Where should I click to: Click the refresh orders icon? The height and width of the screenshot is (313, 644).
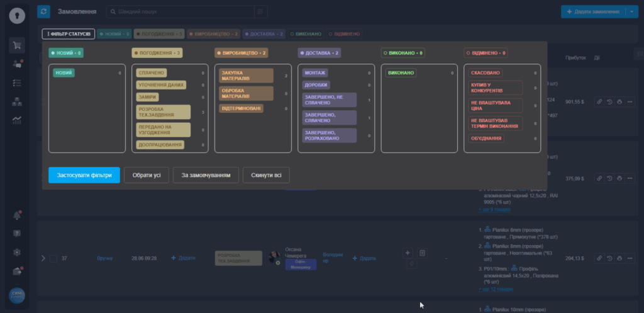[x=43, y=11]
